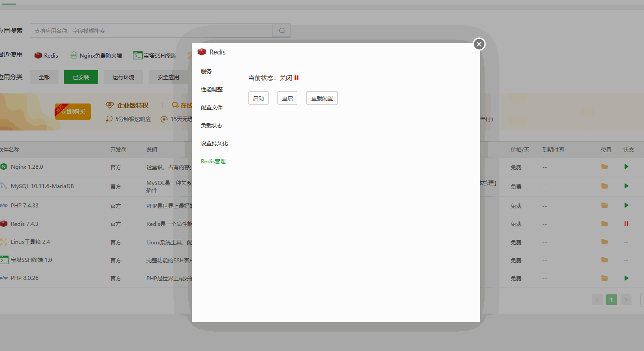Screen dimensions: 644x351
Task: Open the 性能调整 tab
Action: pyautogui.click(x=212, y=90)
